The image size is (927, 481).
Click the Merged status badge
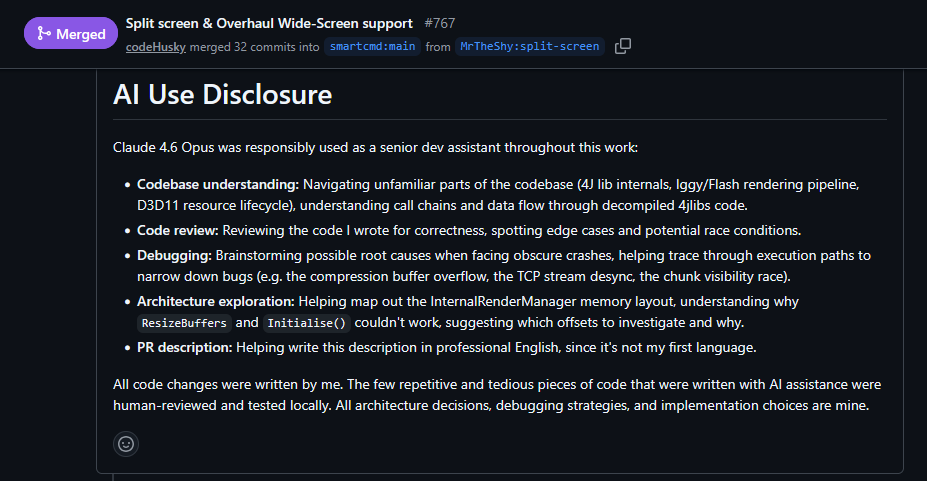coord(71,34)
